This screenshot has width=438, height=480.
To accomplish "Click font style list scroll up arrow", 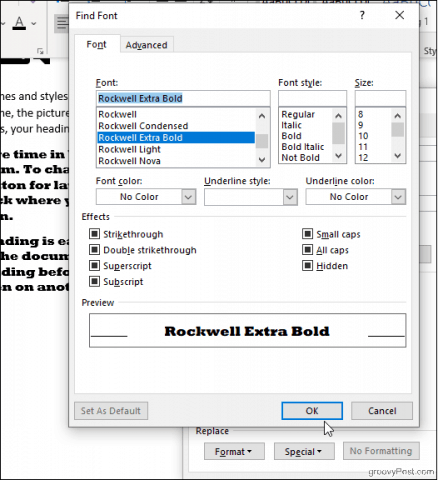I will (339, 116).
